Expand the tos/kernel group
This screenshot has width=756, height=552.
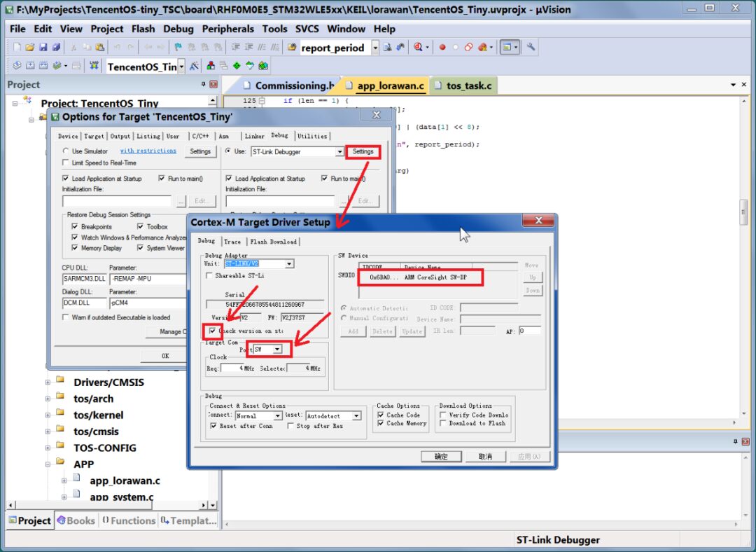click(48, 415)
